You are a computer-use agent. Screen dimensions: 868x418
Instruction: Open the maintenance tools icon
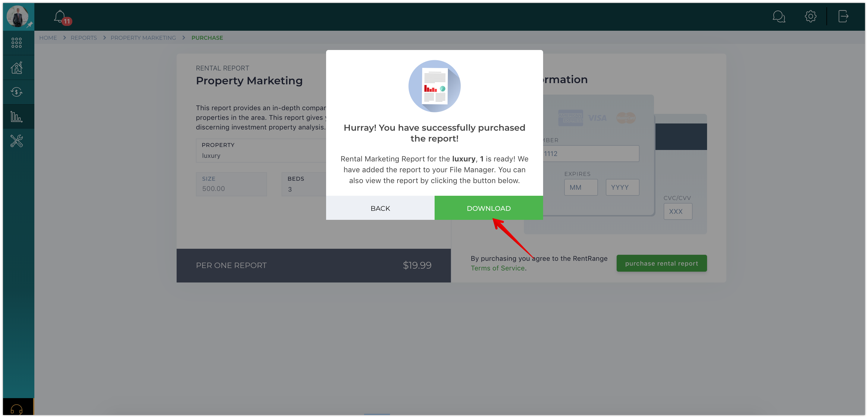tap(17, 141)
